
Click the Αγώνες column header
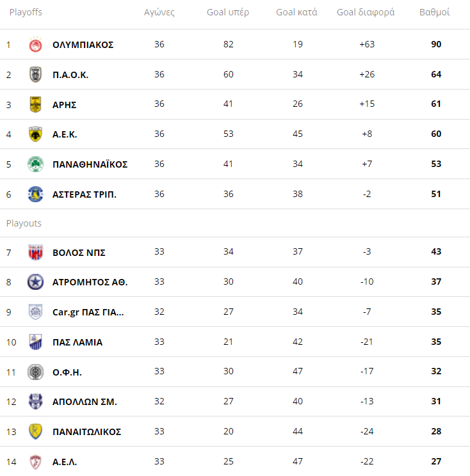(x=159, y=13)
